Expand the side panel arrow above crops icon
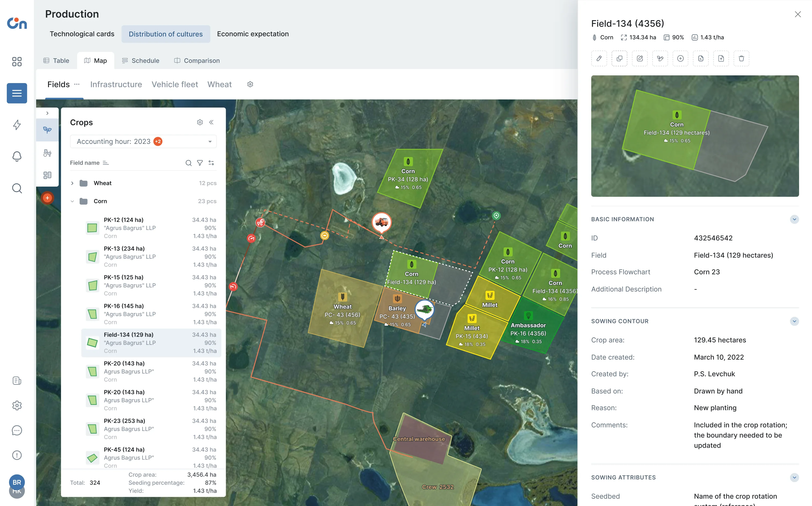Image resolution: width=812 pixels, height=506 pixels. coord(48,113)
